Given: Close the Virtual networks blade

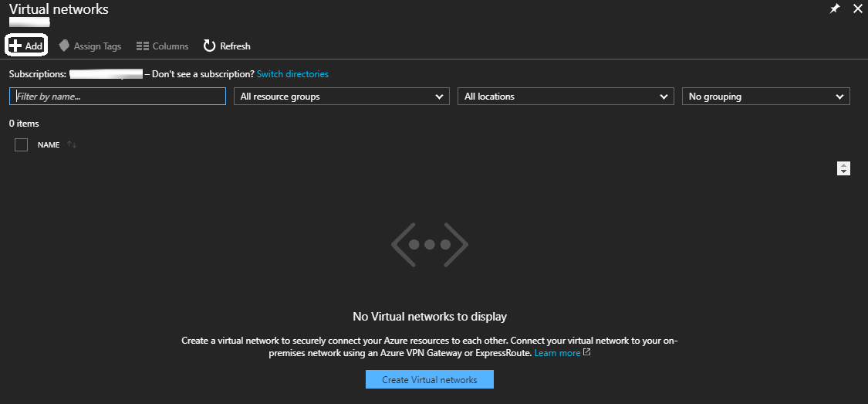Looking at the screenshot, I should click(857, 9).
